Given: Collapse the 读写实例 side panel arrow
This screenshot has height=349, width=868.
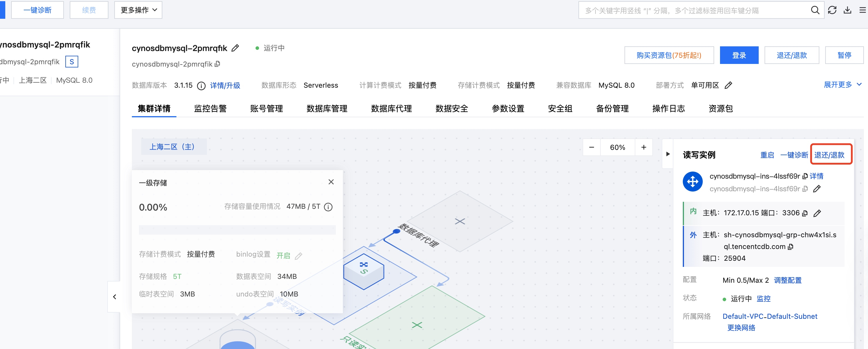Looking at the screenshot, I should point(668,154).
